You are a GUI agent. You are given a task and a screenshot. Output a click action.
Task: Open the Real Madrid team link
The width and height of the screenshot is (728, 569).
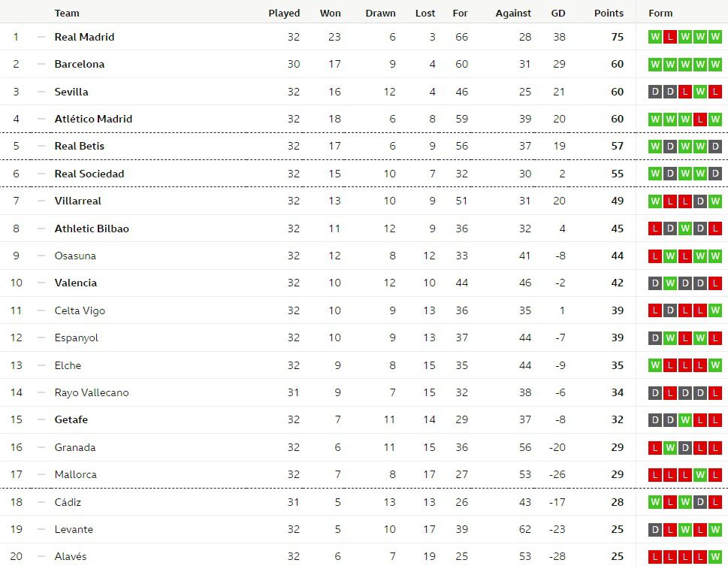tap(84, 37)
